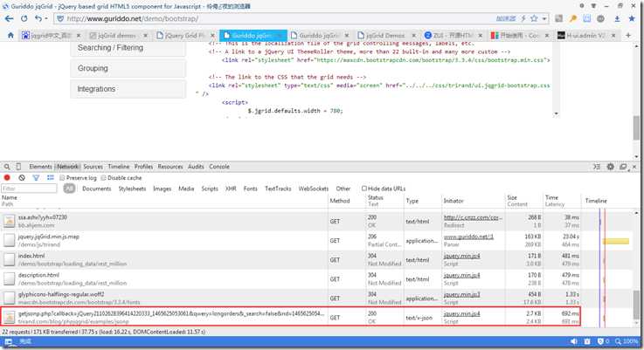Viewport: 644px width, 350px height.
Task: Stop network recording with the red record button
Action: tap(7, 177)
